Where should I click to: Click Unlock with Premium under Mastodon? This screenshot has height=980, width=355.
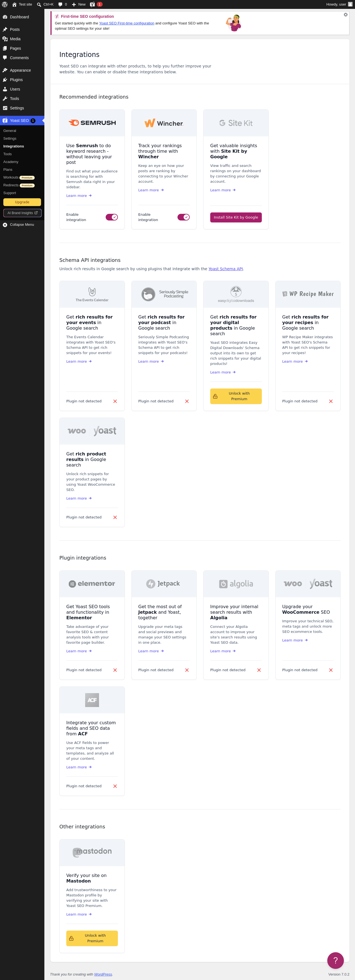[x=92, y=938]
